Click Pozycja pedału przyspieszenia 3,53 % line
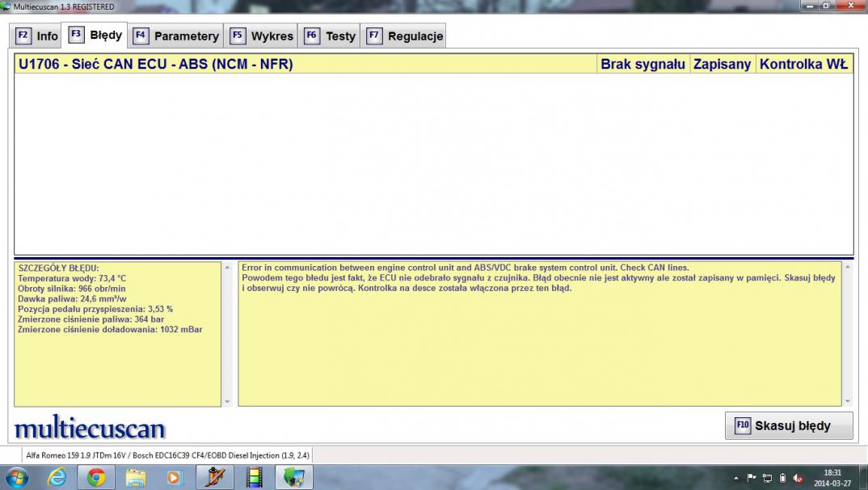Screen dimensions: 868x490 95,309
